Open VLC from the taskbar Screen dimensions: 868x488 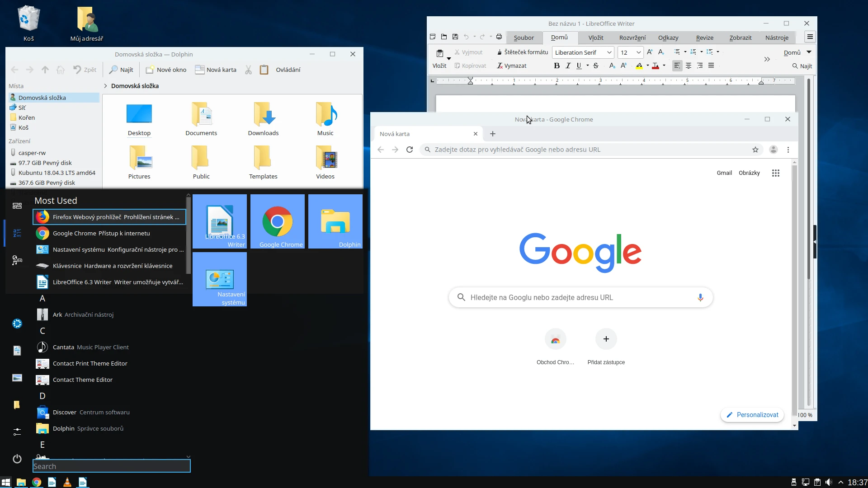(67, 483)
